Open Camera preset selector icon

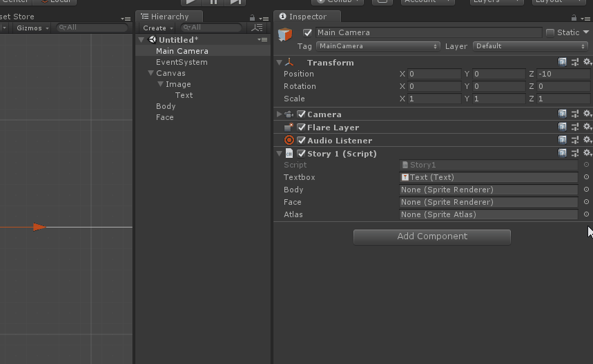point(575,114)
